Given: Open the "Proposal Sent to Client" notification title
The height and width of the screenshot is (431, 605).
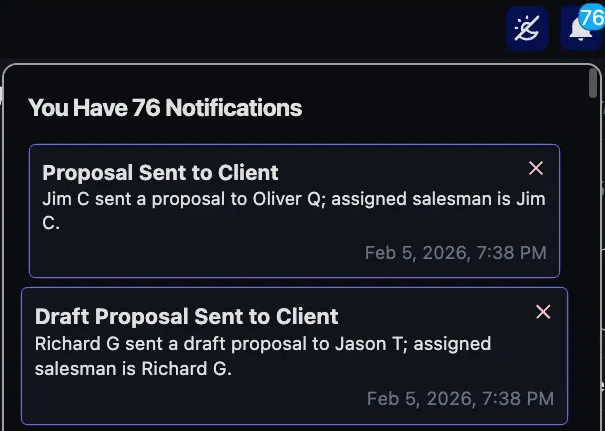Looking at the screenshot, I should click(x=160, y=172).
